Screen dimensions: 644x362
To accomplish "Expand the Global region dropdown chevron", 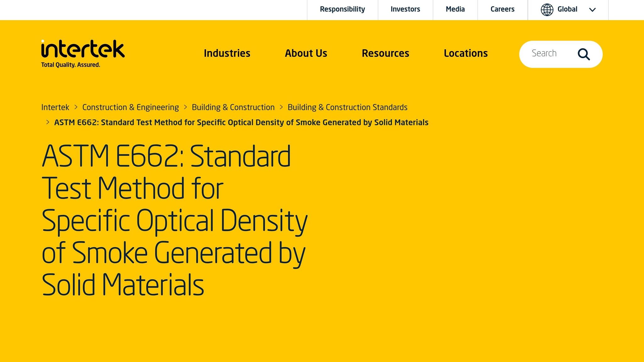I will 592,10.
